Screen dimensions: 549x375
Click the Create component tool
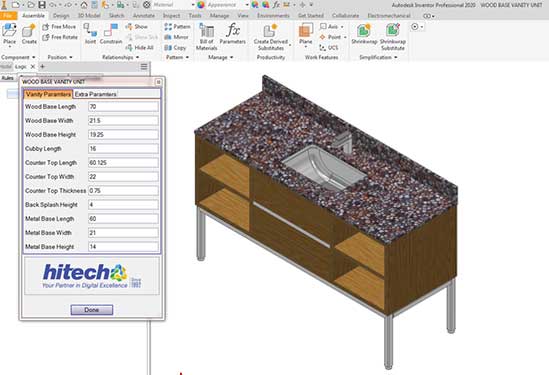tap(29, 34)
